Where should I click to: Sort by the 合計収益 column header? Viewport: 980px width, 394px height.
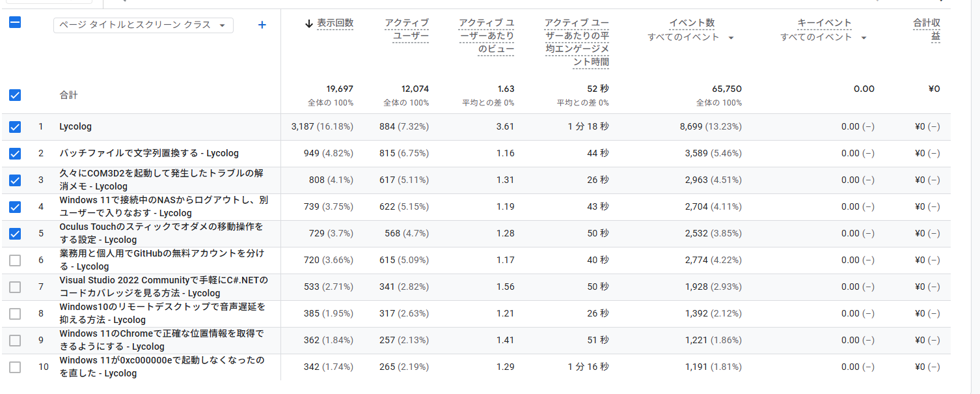926,30
